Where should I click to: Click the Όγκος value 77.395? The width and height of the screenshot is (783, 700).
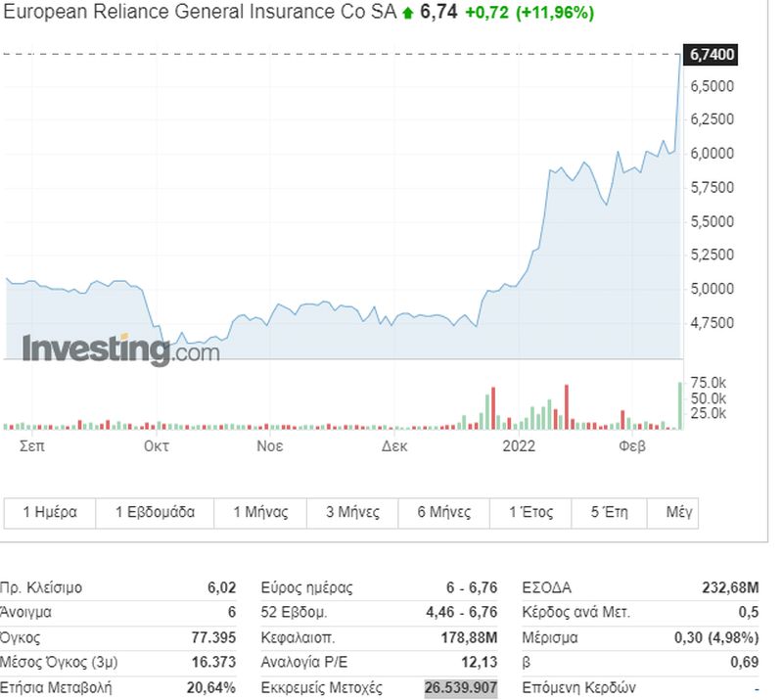coord(213,637)
